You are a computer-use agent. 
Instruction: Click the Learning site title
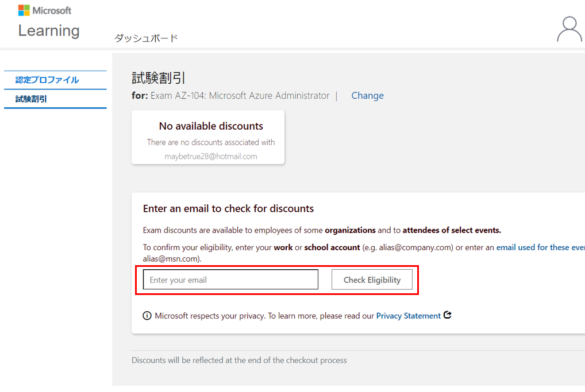point(49,30)
